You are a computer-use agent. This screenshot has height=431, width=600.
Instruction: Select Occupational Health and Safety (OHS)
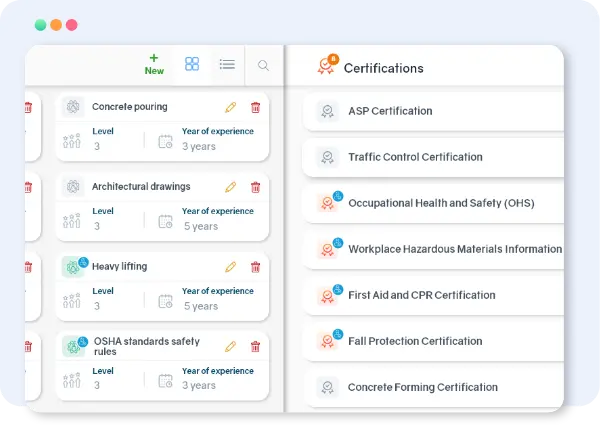441,203
